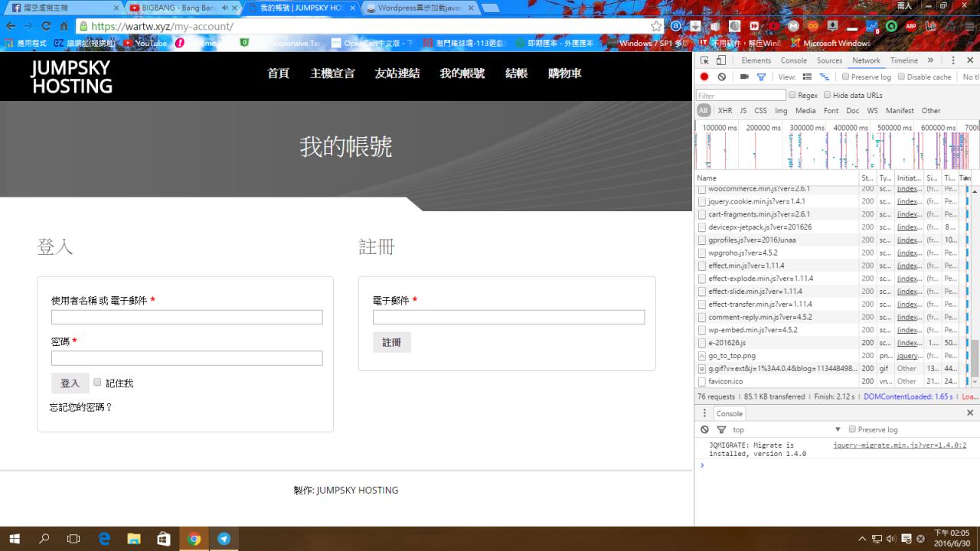Enable Preserve log in Network toolbar
Viewport: 980px width, 551px height.
coord(845,77)
